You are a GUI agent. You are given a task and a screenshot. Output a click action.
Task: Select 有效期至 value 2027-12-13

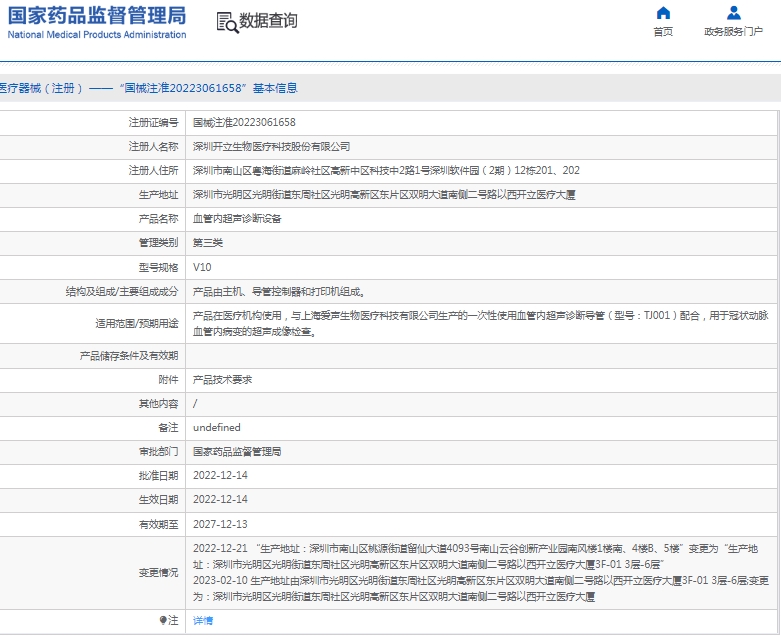point(220,524)
